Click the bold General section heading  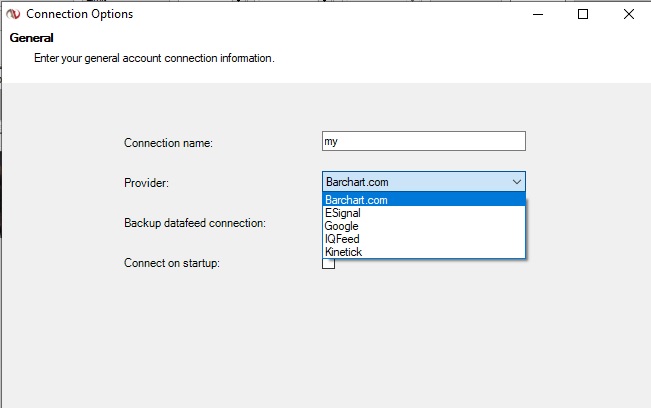click(31, 38)
